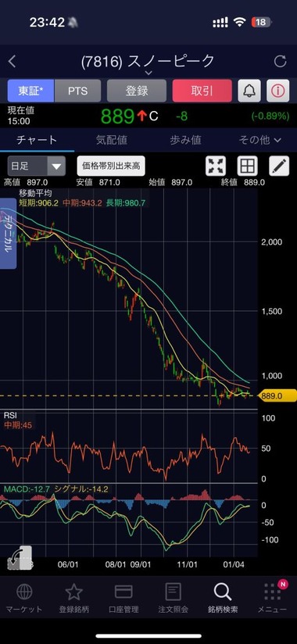The image size is (297, 644).
Task: Tap the 中期:943.2 moving average value
Action: point(83,202)
